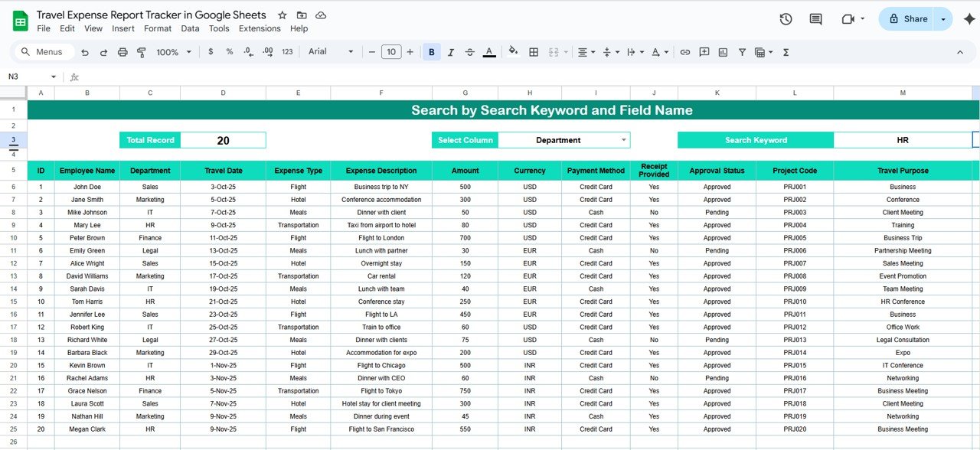Screen dimensions: 980x450
Task: Click the Functions sigma icon
Action: [x=786, y=52]
